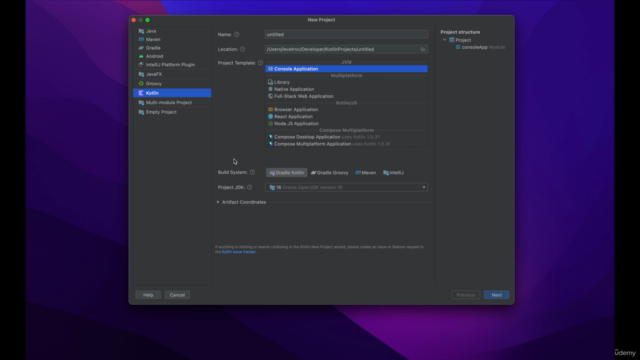This screenshot has width=640, height=360.
Task: Open help icon next to Project Template
Action: coord(260,63)
